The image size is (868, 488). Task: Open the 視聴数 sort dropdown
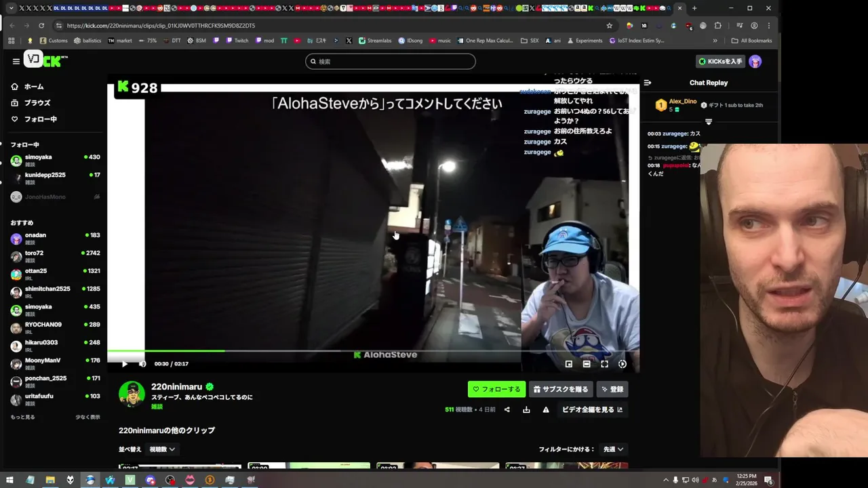tap(162, 449)
